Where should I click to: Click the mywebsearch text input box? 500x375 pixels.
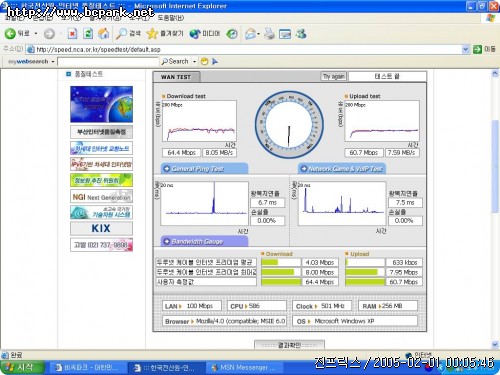[x=108, y=62]
